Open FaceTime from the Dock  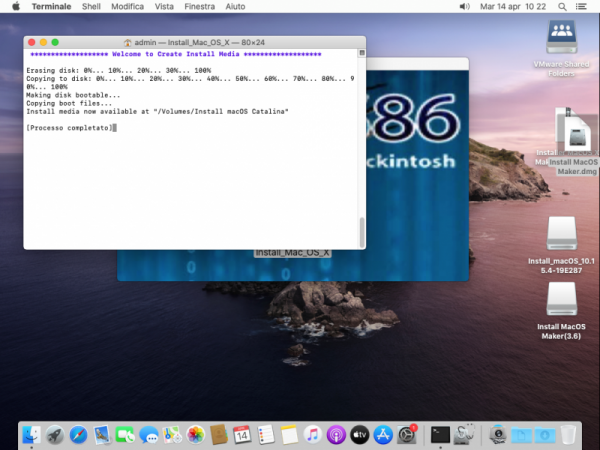pyautogui.click(x=125, y=435)
